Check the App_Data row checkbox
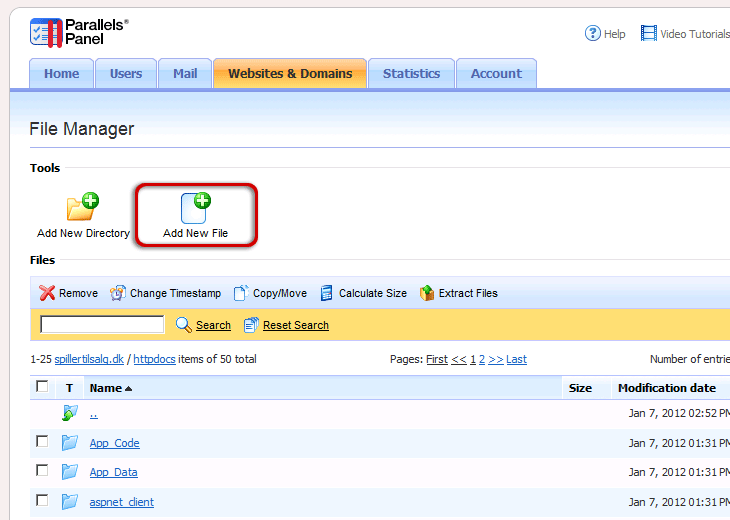Viewport: 730px width, 520px height. (42, 470)
